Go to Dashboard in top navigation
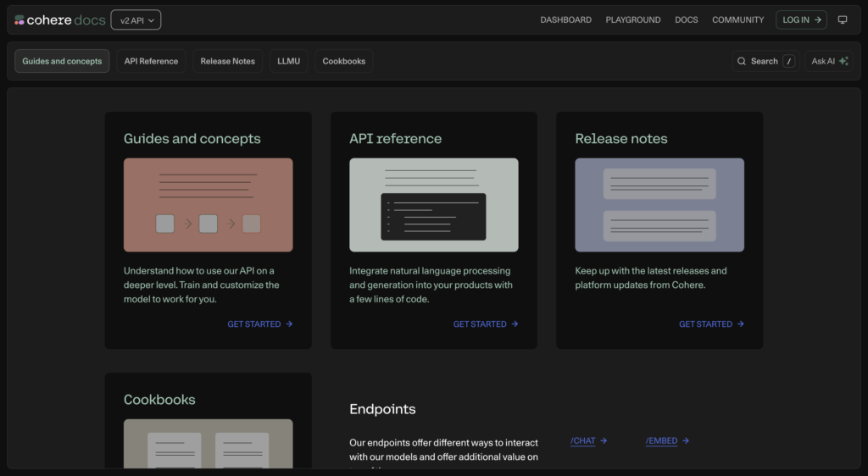This screenshot has width=868, height=476. click(565, 19)
